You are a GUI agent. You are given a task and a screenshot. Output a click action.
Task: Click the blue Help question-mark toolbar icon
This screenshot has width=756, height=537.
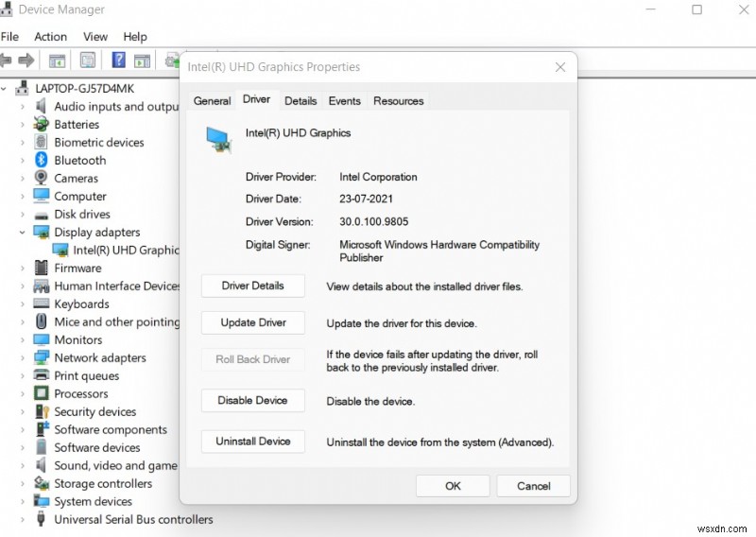pyautogui.click(x=119, y=60)
